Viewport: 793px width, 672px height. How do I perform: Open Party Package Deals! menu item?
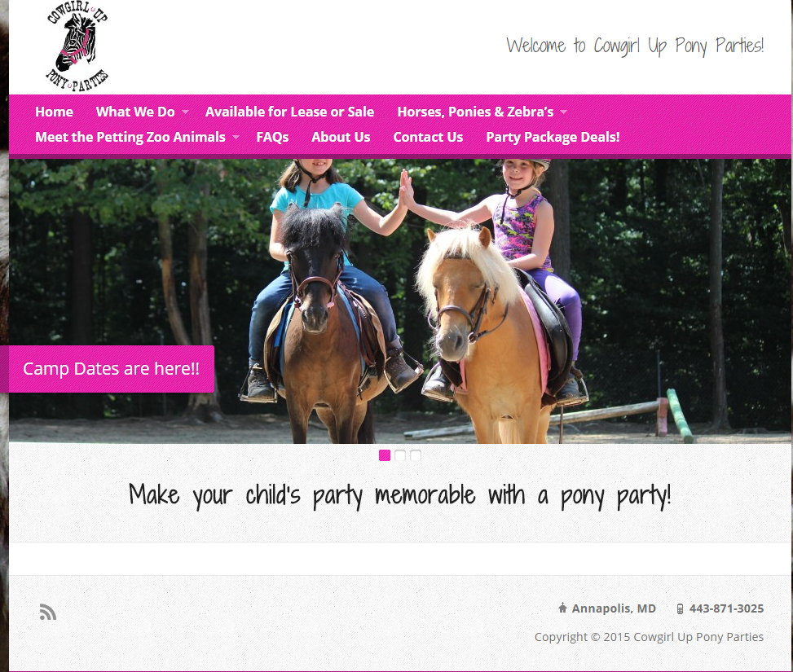[553, 137]
